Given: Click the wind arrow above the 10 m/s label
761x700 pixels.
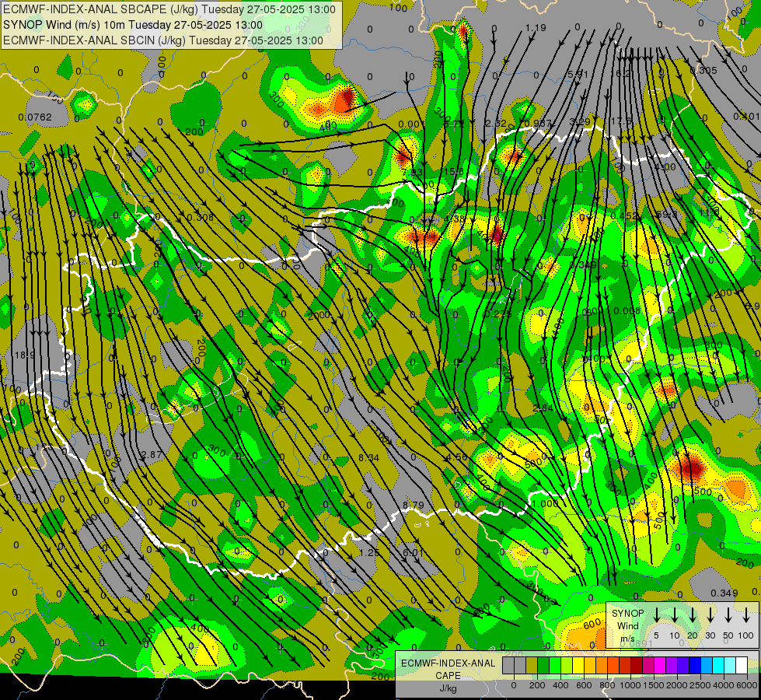Looking at the screenshot, I should click(674, 615).
